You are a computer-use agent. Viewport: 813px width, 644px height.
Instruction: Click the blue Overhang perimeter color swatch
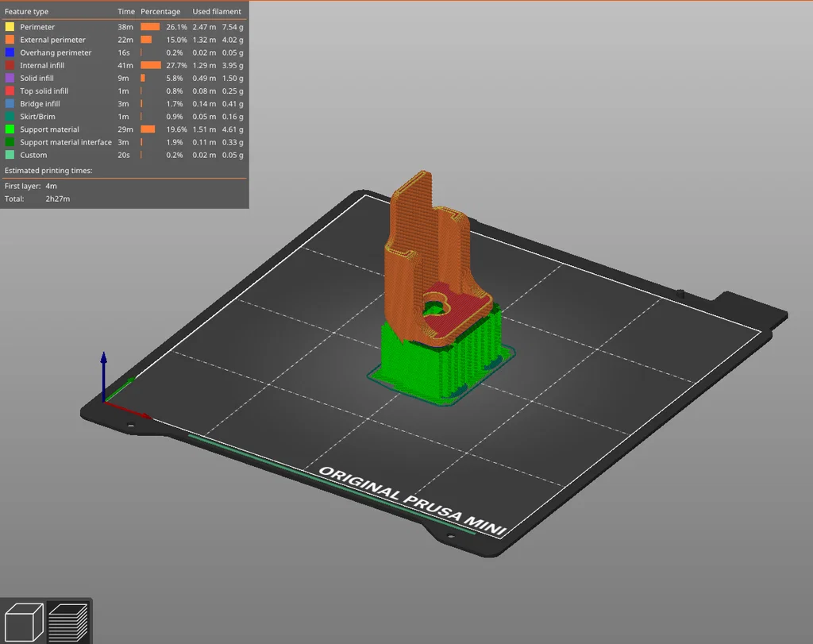pyautogui.click(x=10, y=52)
